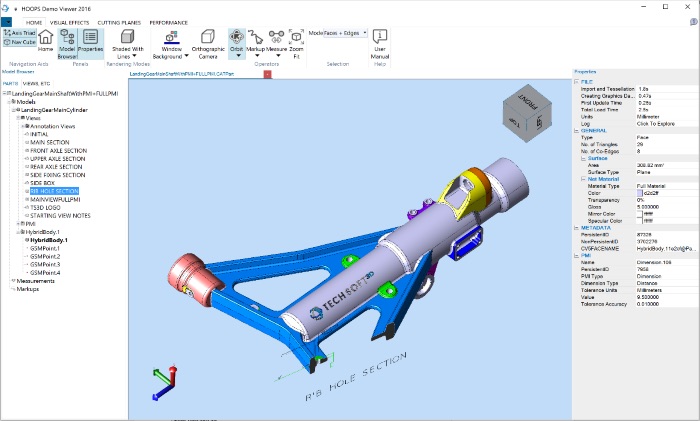The width and height of the screenshot is (700, 421).
Task: Select the SIDE FIXING SECTION view
Action: [58, 175]
